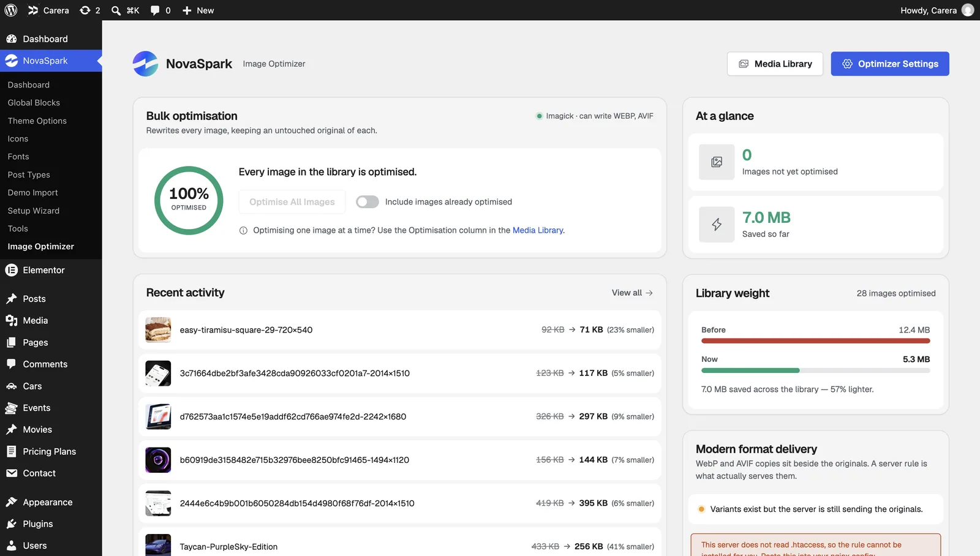
Task: Open the updates icon showing 2
Action: click(85, 10)
